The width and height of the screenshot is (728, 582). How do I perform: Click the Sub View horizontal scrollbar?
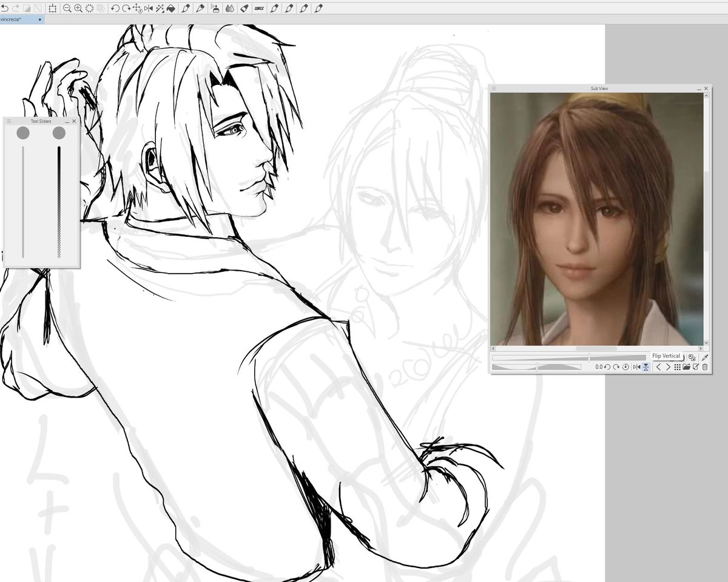click(x=596, y=348)
